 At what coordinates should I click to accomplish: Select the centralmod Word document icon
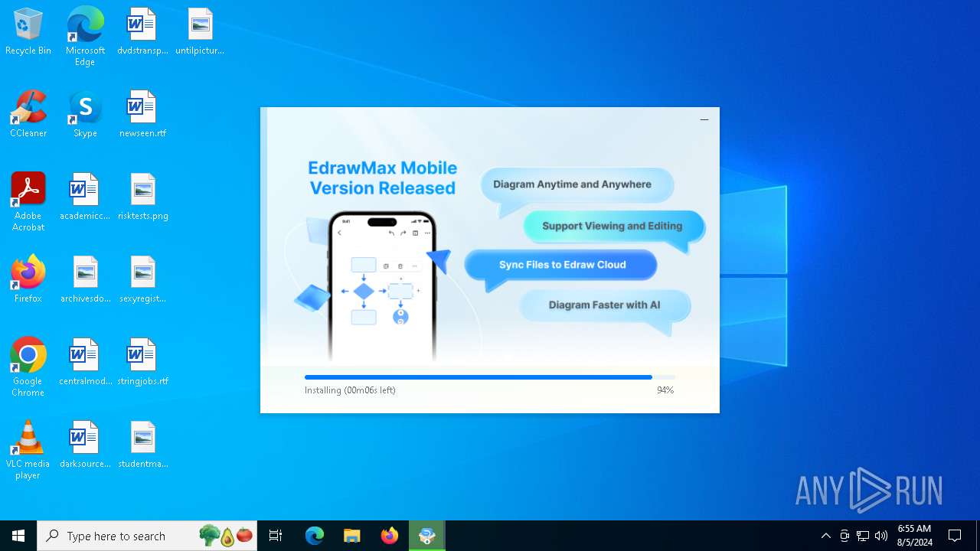coord(85,363)
